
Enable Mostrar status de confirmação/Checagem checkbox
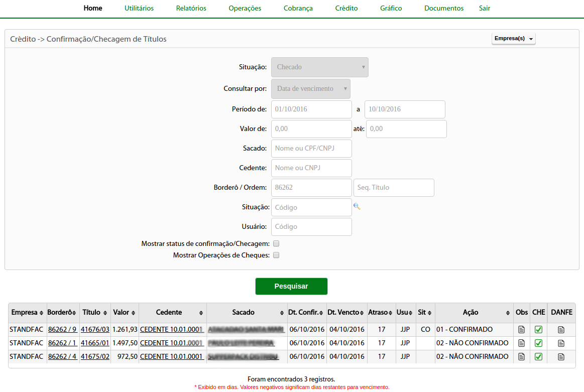(276, 243)
